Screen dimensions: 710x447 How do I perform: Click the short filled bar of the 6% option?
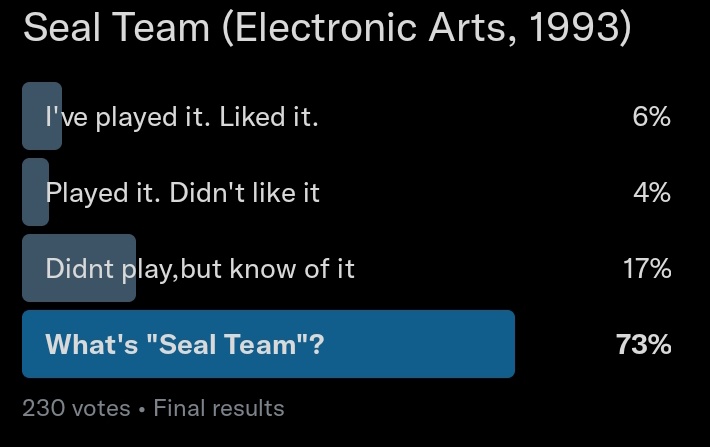pyautogui.click(x=42, y=116)
